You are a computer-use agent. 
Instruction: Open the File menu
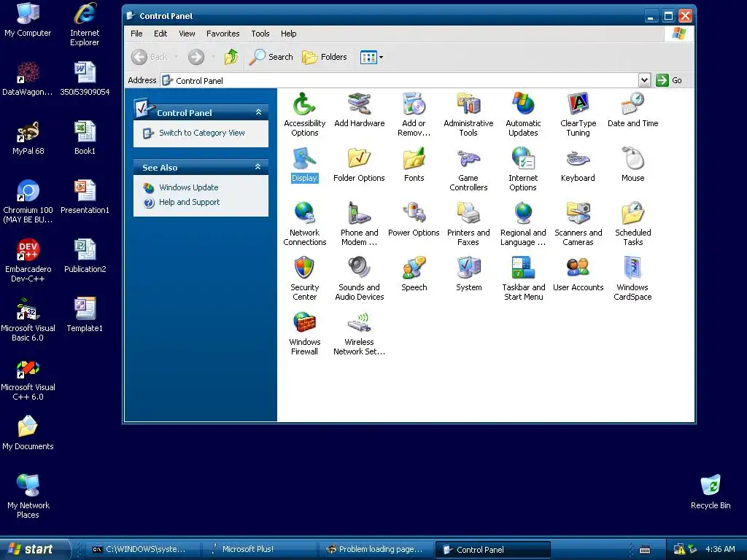(136, 34)
